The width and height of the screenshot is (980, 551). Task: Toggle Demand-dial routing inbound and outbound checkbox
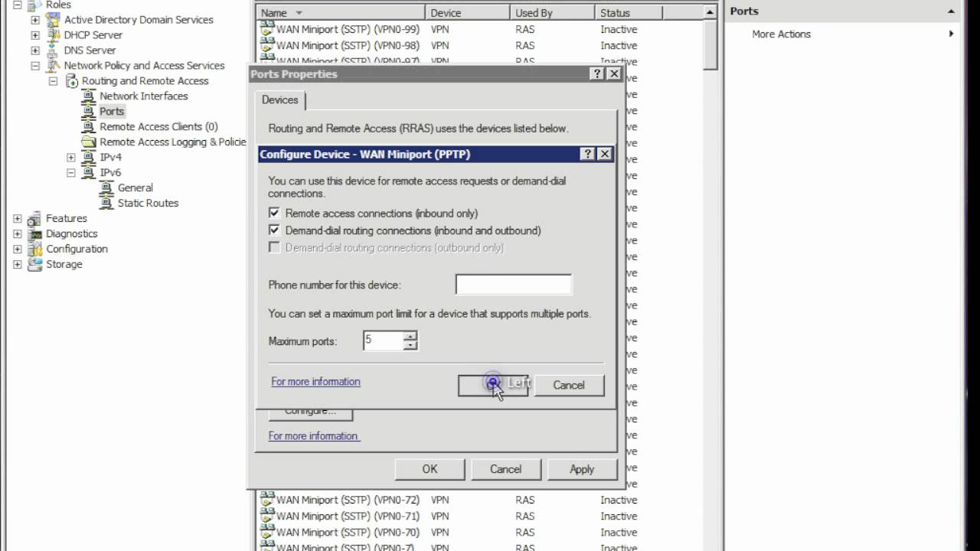[274, 230]
